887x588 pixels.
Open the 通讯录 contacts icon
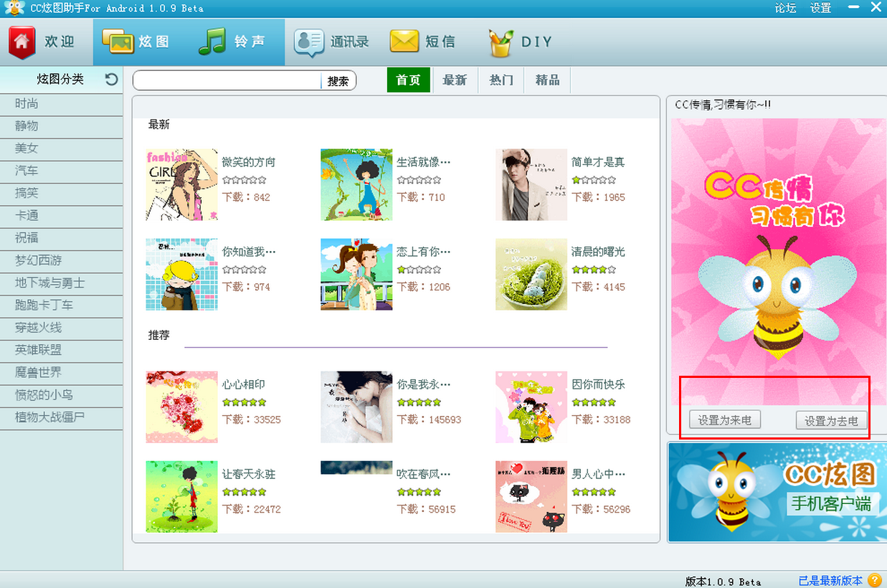(x=310, y=42)
